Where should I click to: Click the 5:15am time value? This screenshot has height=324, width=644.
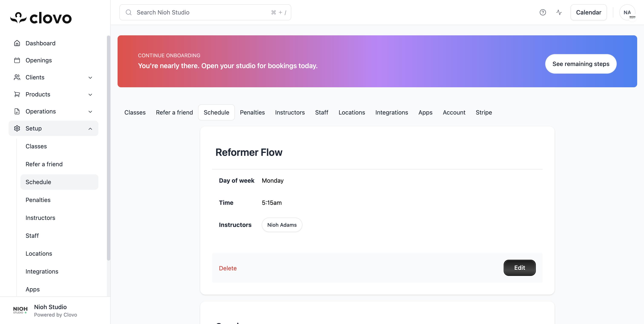pyautogui.click(x=272, y=203)
